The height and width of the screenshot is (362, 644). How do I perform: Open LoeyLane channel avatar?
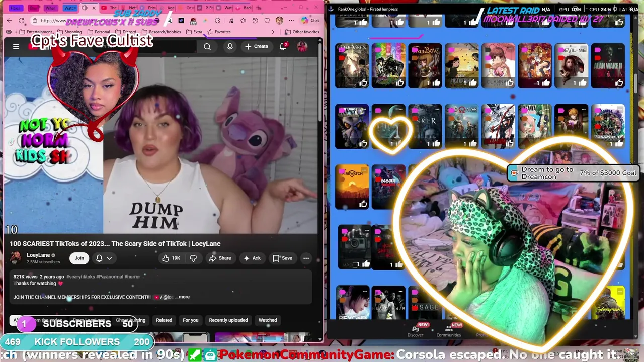point(16,258)
